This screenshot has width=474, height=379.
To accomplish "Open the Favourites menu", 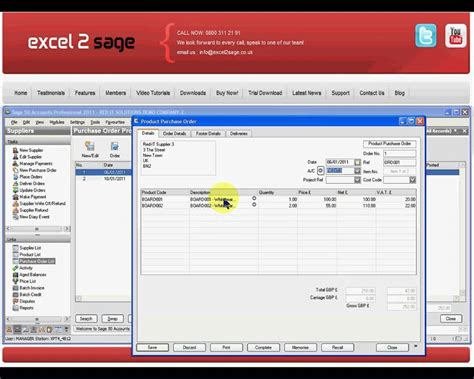I will click(115, 122).
